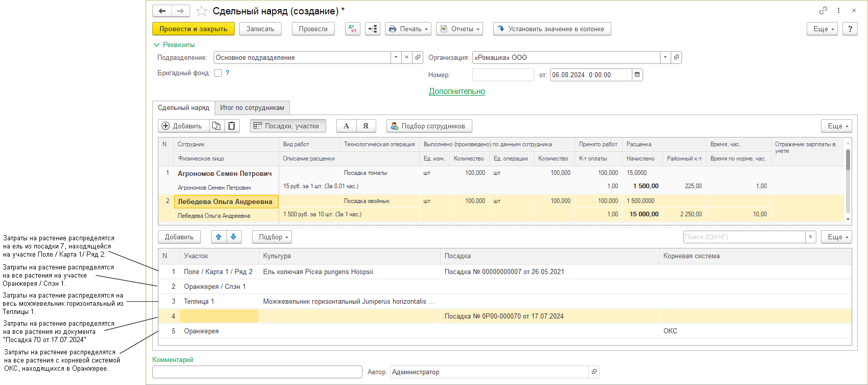Switch to Сдельный наряд tab
Screen dimensions: 868x385
coord(184,107)
